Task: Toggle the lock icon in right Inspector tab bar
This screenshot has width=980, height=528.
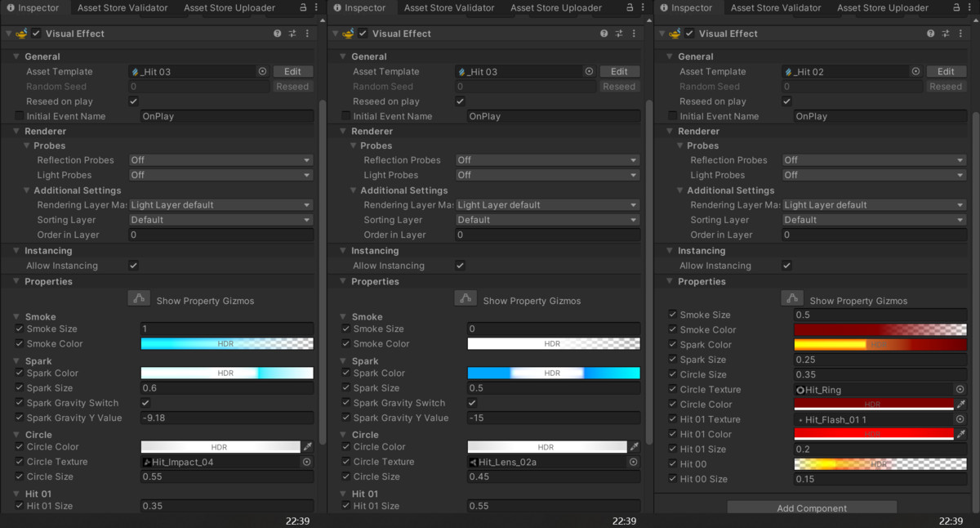Action: pyautogui.click(x=956, y=7)
